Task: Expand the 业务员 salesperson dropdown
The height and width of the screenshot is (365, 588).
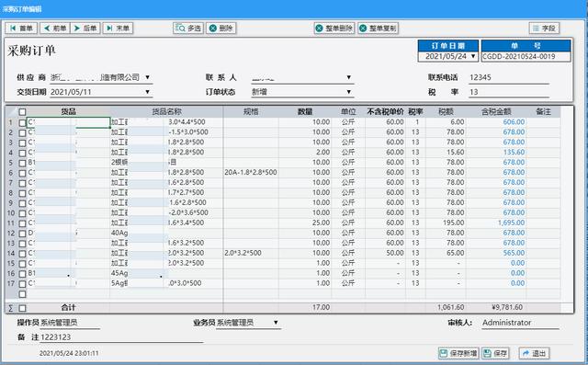Action: [x=276, y=322]
